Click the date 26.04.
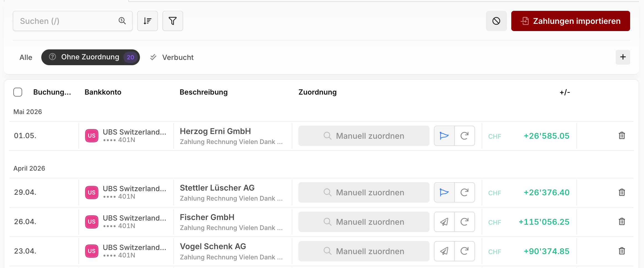 coord(25,222)
